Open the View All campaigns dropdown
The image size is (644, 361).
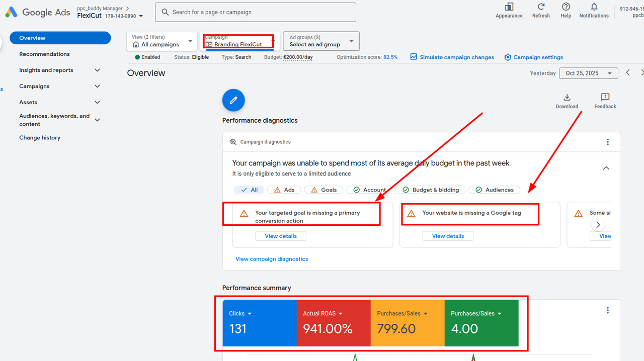(162, 41)
